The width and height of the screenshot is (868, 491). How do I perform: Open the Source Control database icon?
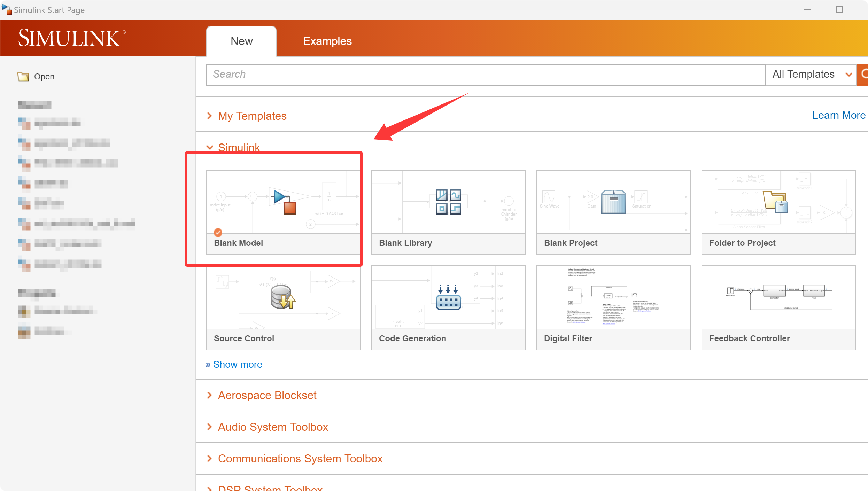283,297
